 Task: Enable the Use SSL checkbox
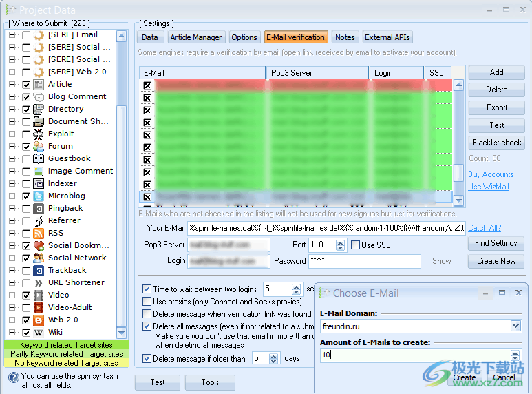pyautogui.click(x=355, y=245)
